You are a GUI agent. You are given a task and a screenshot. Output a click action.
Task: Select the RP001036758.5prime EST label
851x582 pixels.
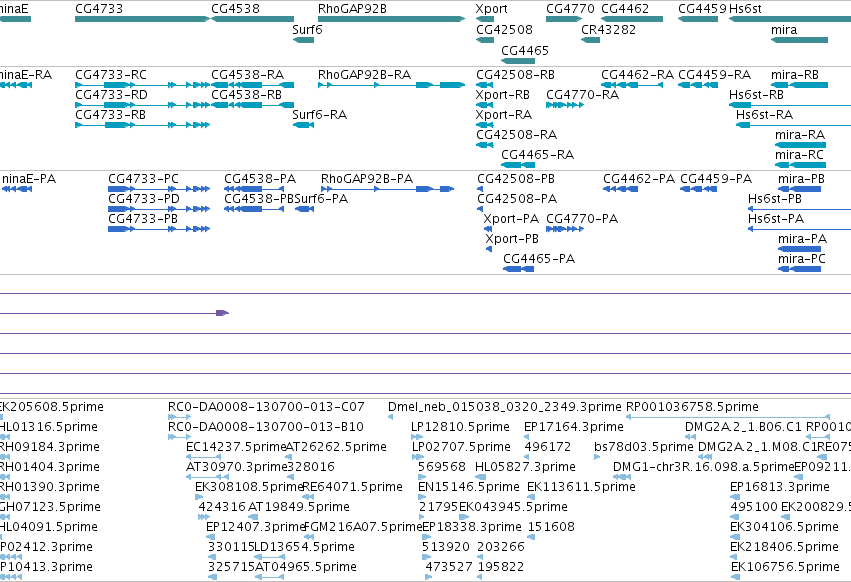tap(692, 407)
